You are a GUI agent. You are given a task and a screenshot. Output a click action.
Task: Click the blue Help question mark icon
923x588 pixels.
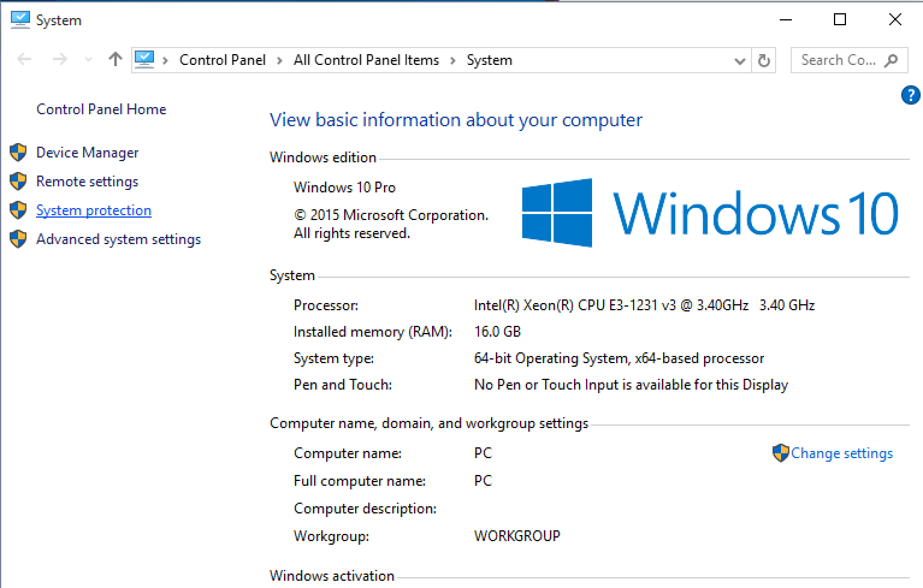click(x=910, y=95)
